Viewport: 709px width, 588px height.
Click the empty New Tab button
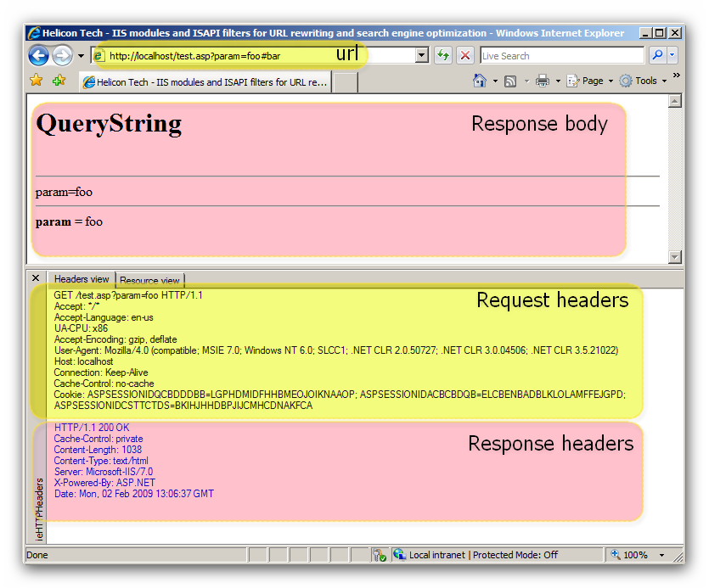[345, 82]
